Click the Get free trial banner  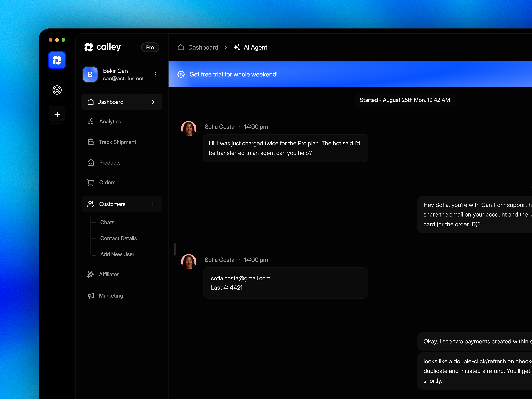tap(233, 74)
